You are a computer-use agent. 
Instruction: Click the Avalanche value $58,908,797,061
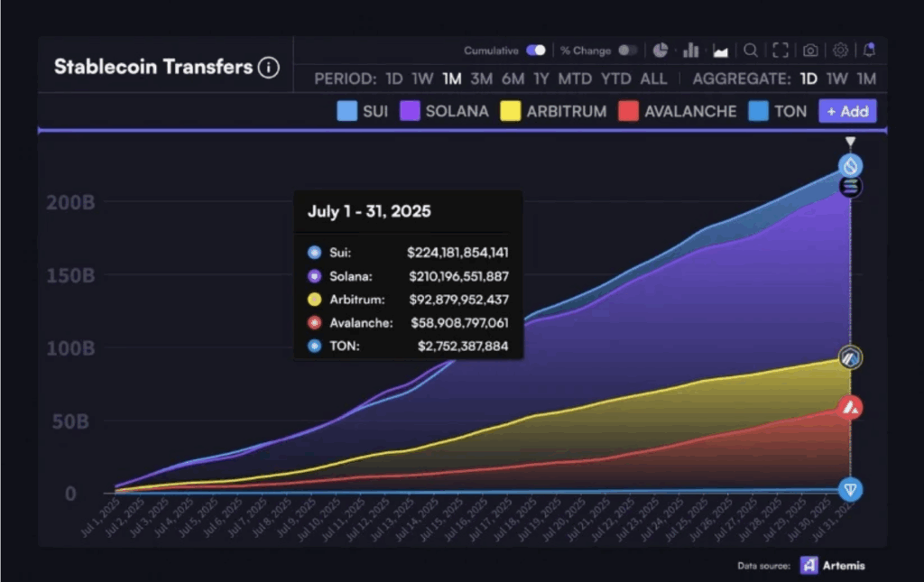[x=459, y=323]
